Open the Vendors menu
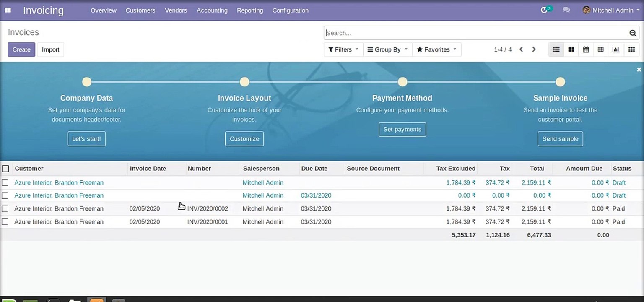Screen dimensions: 644x302 click(x=176, y=10)
